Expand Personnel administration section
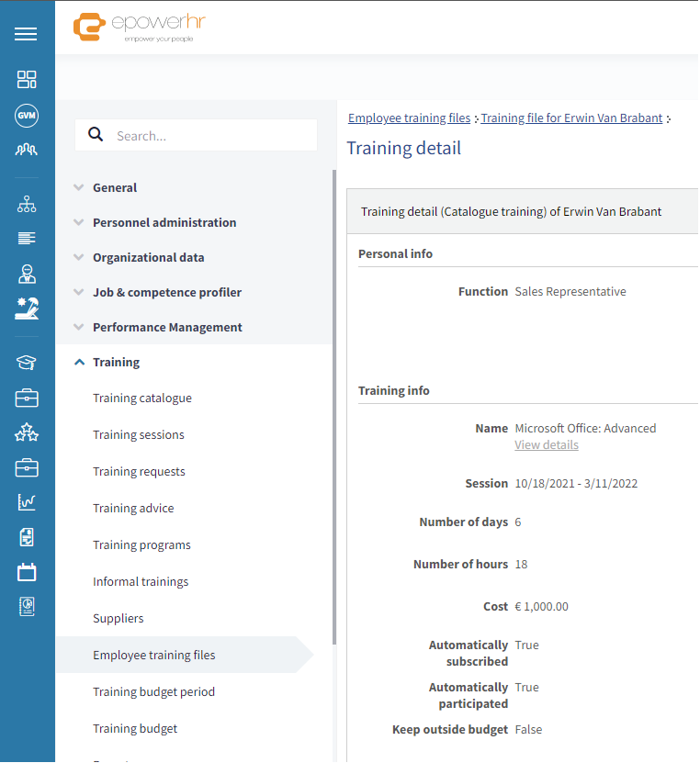The width and height of the screenshot is (700, 763). pos(164,223)
